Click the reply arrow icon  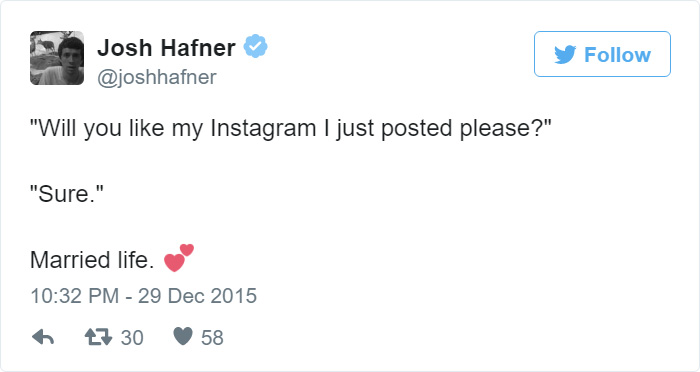(x=43, y=337)
